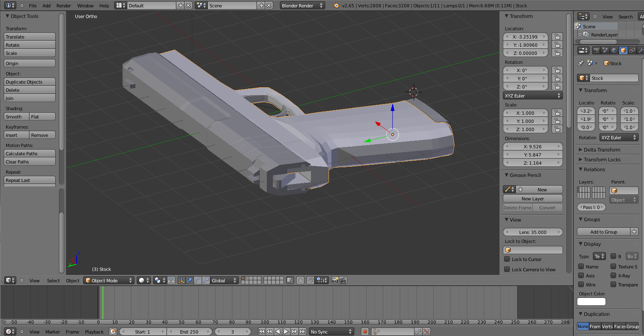
Task: Open the Render menu
Action: (63, 6)
